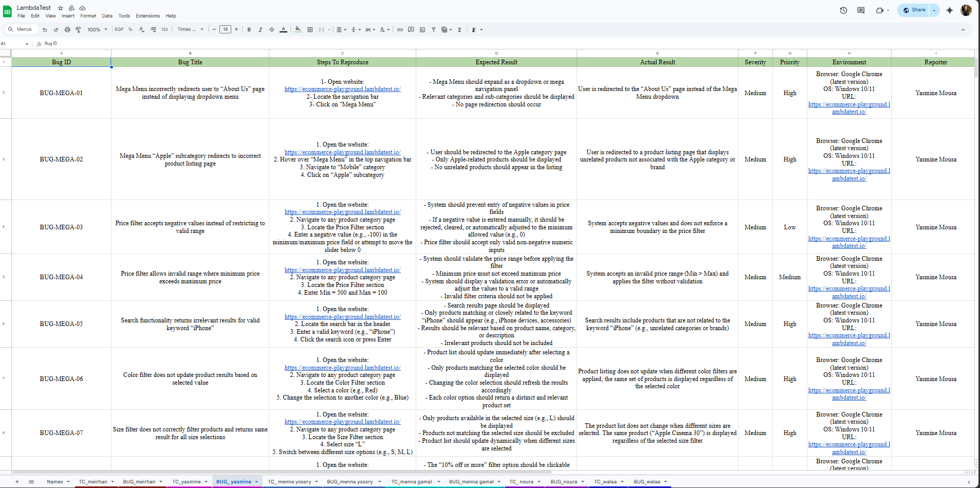Insert a comment from toolbar
This screenshot has height=488, width=980.
click(411, 30)
